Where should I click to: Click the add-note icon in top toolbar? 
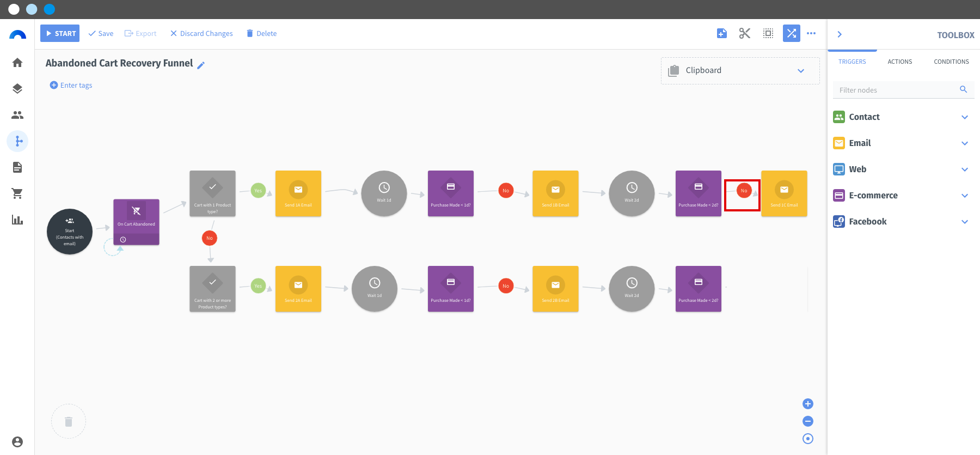click(722, 33)
